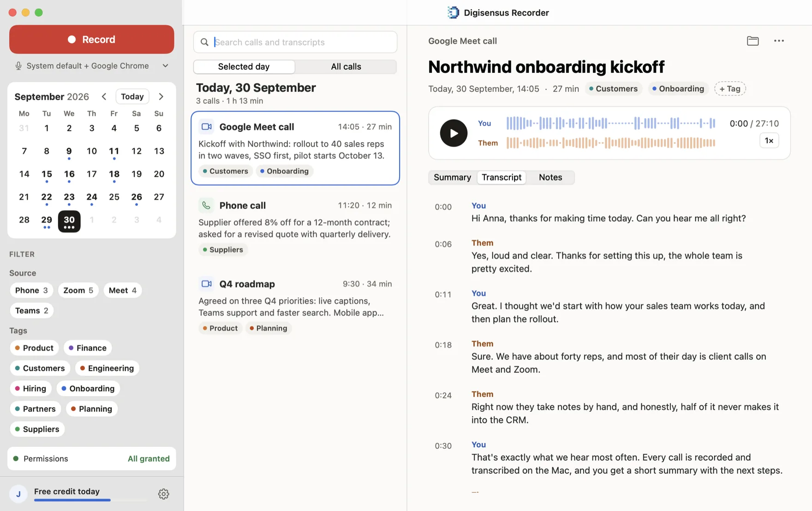Switch to the Summary tab
The height and width of the screenshot is (511, 812).
coord(452,177)
